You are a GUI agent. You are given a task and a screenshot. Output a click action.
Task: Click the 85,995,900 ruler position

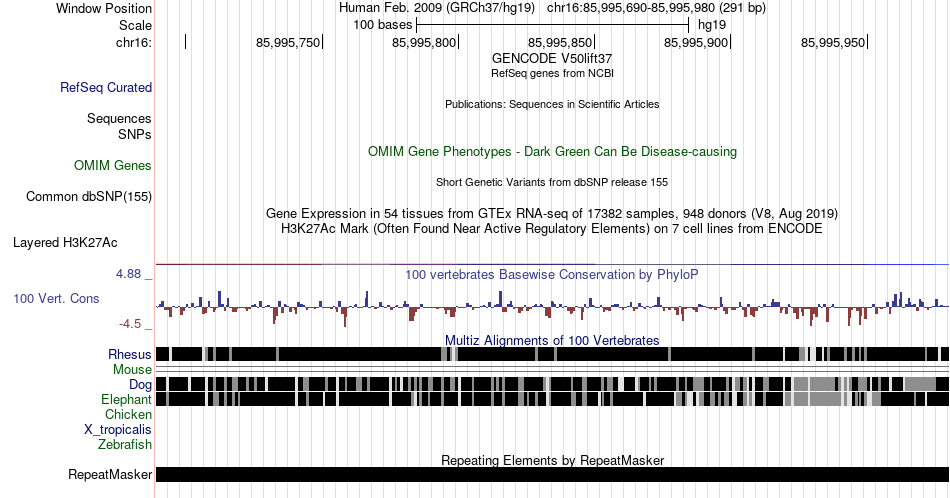[696, 42]
